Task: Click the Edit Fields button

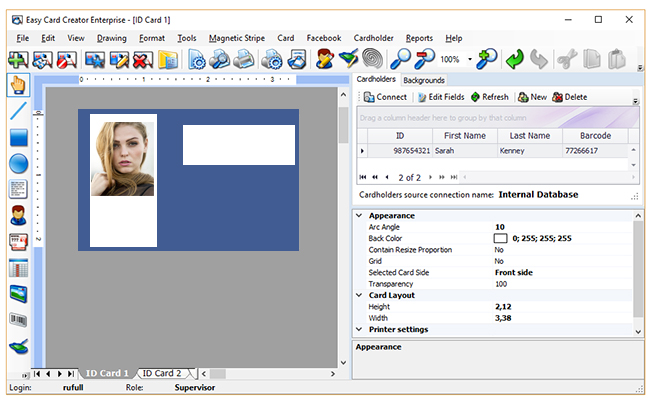Action: [441, 97]
